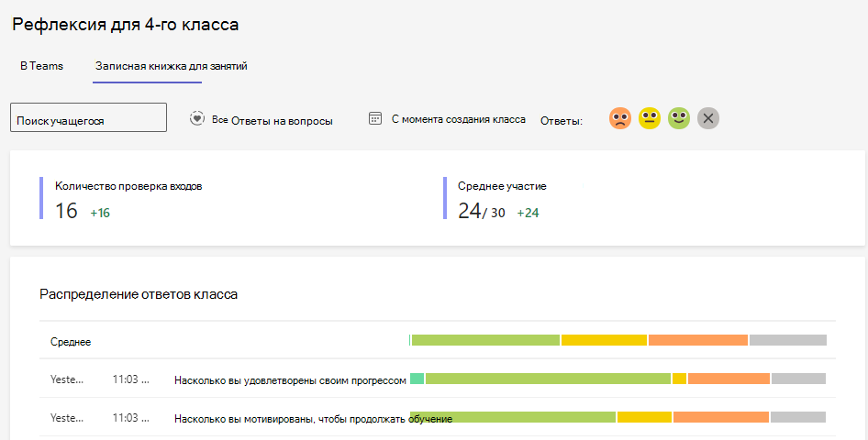Click the small yellow segment in прогрессом bar

(679, 378)
